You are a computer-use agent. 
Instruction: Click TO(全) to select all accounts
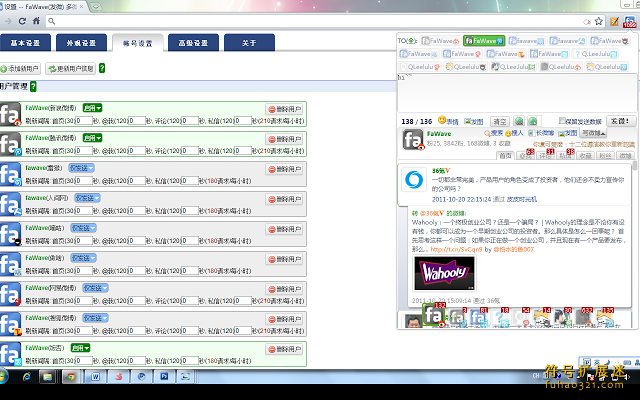click(x=407, y=41)
